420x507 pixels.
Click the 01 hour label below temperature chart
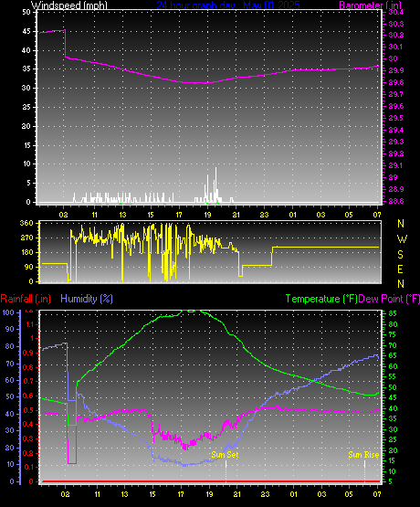tap(293, 494)
